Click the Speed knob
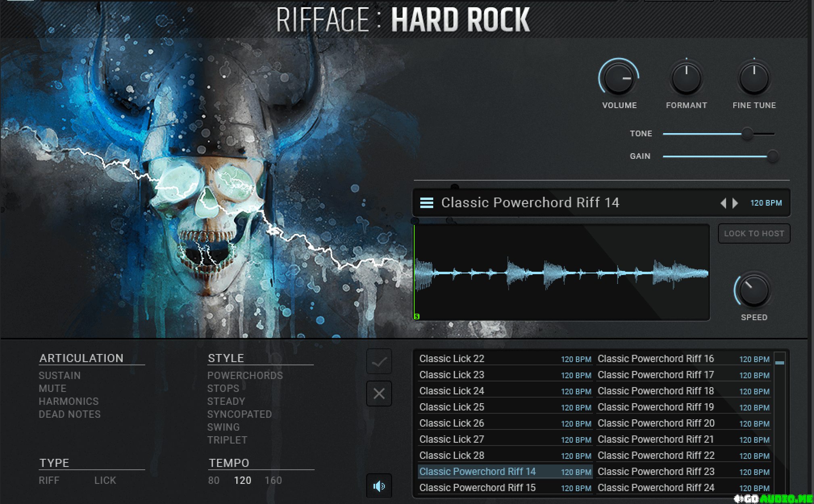Screen dimensions: 814x504 753,291
